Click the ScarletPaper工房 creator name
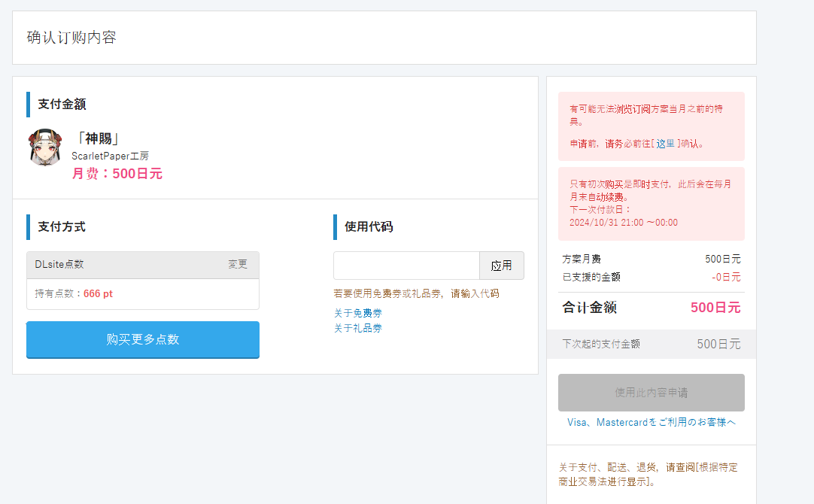 click(110, 156)
